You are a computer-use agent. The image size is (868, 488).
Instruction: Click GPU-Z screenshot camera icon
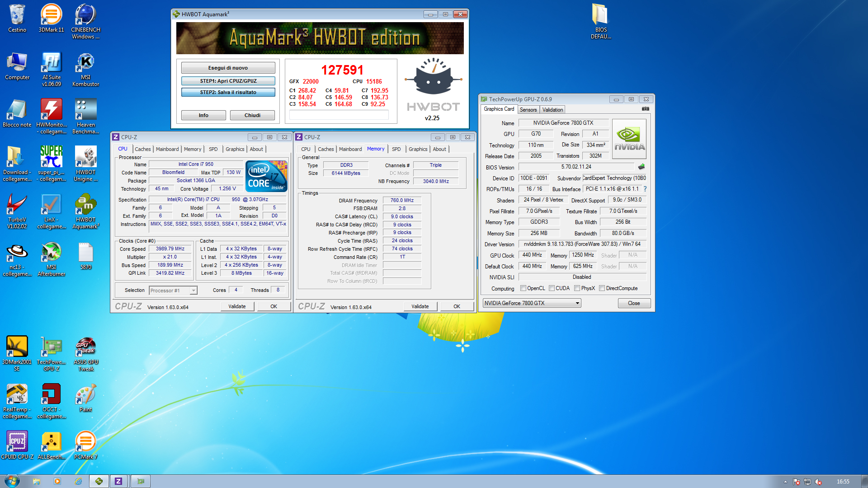(x=645, y=109)
